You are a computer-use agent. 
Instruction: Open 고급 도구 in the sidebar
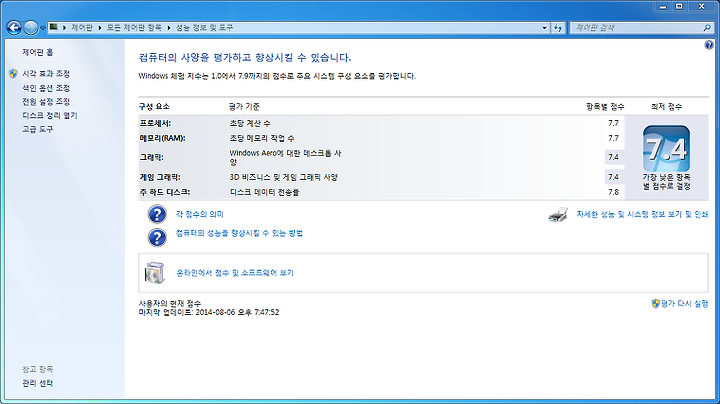tap(38, 129)
